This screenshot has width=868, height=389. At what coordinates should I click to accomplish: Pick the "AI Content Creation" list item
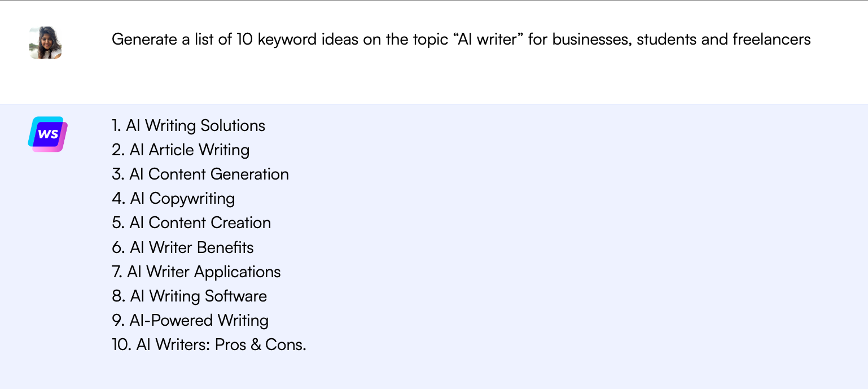click(x=191, y=222)
